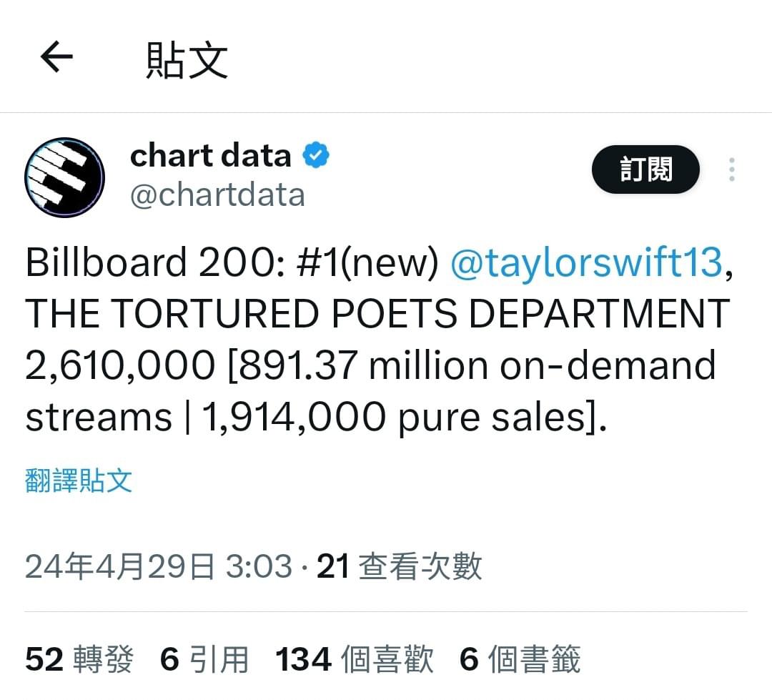View the 134 個喜歡 likes list
The image size is (772, 700).
coord(355,659)
